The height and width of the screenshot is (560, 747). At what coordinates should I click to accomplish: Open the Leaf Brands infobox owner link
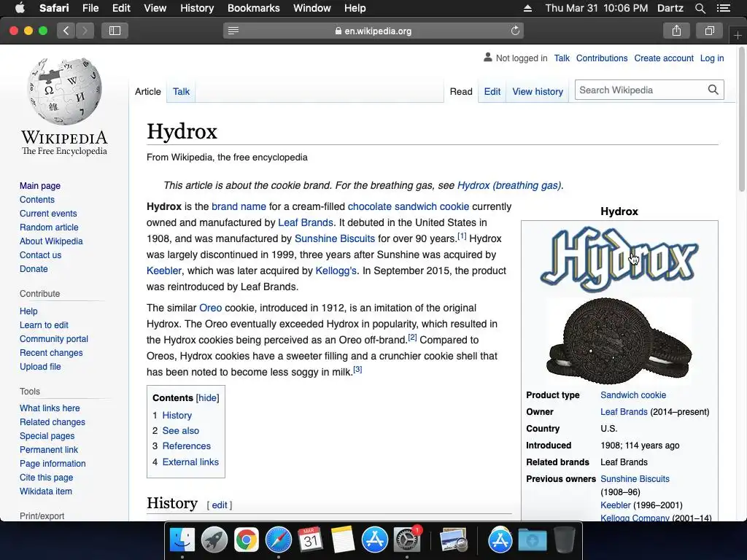pyautogui.click(x=624, y=412)
